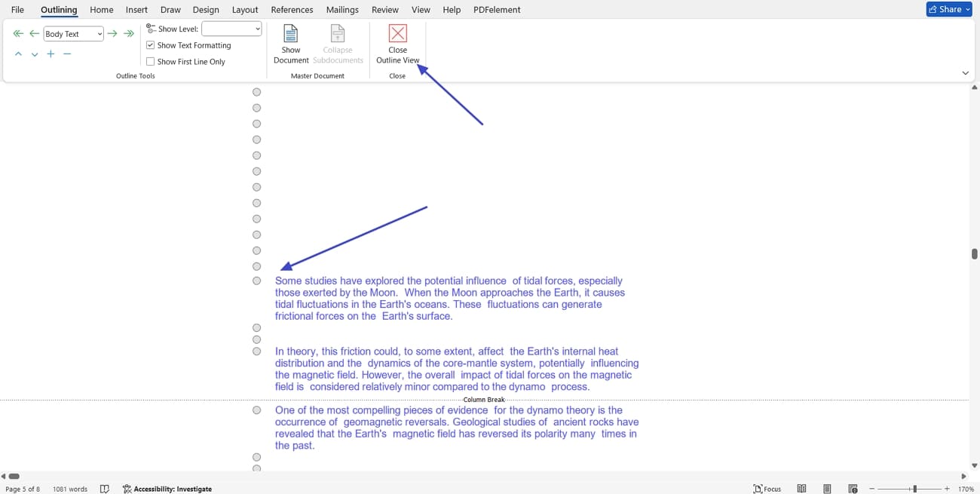Select the Move Down outline arrow

click(34, 54)
